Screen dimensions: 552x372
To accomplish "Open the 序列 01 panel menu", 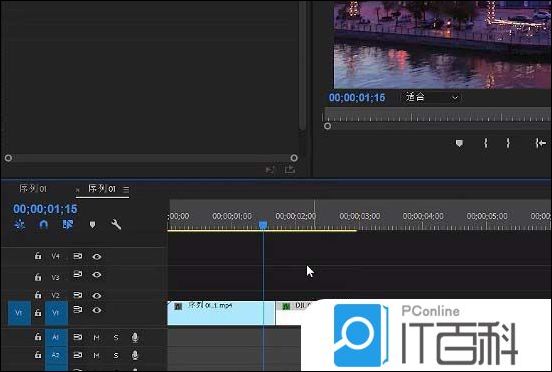I will (126, 190).
